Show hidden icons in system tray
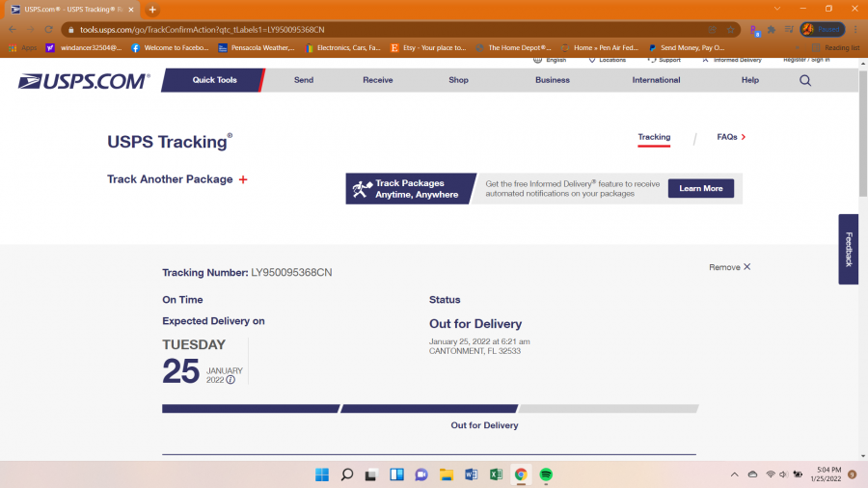 751,474
